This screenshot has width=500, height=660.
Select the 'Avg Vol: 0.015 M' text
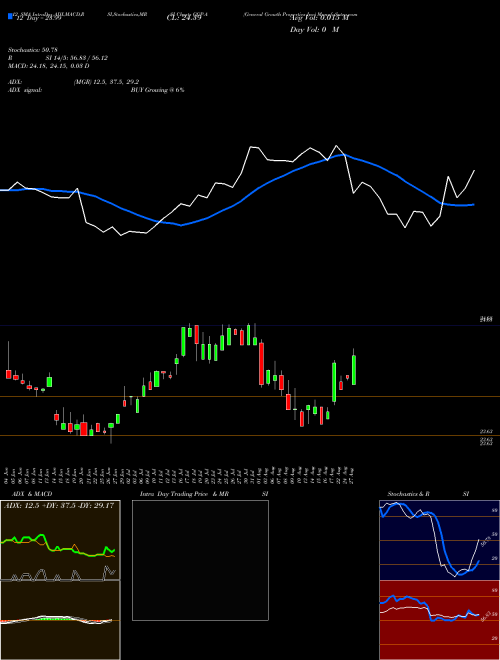(319, 19)
